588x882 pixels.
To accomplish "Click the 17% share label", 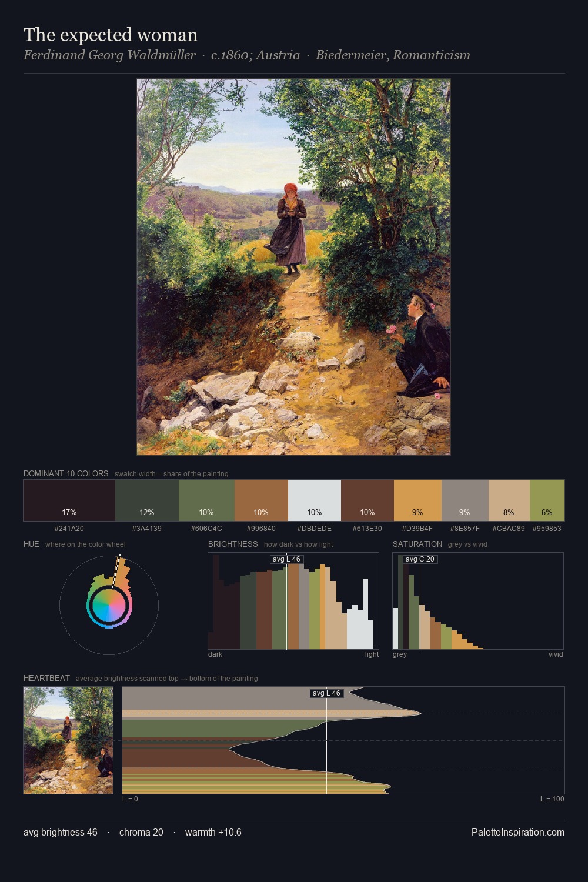I will point(69,512).
